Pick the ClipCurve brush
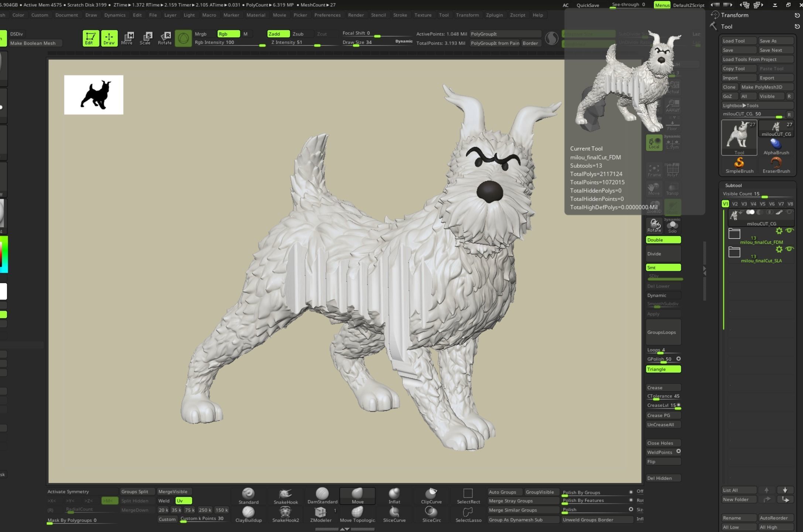Screen dimensions: 803x532 (x=431, y=496)
